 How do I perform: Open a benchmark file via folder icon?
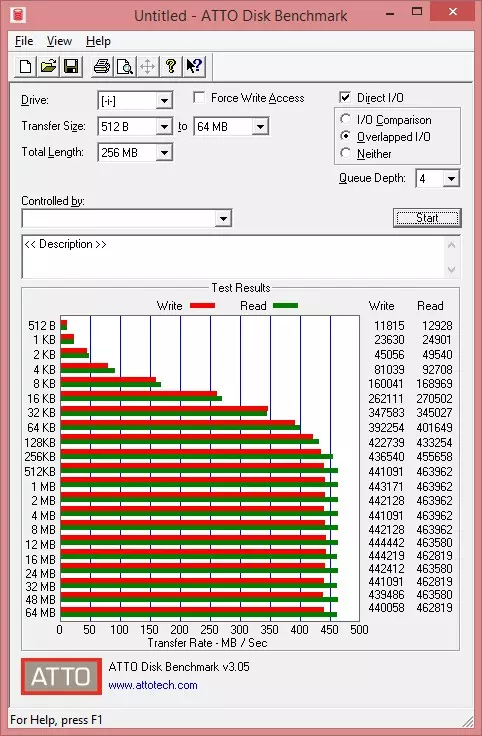48,66
